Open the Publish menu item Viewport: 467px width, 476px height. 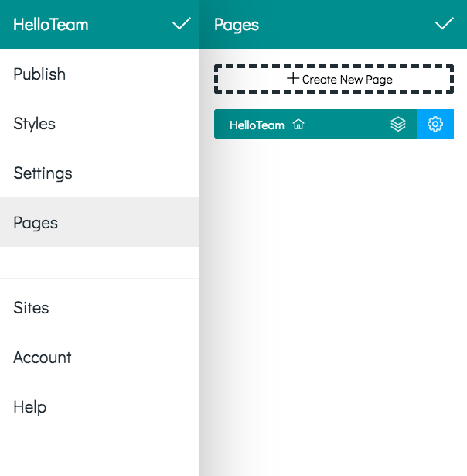99,74
